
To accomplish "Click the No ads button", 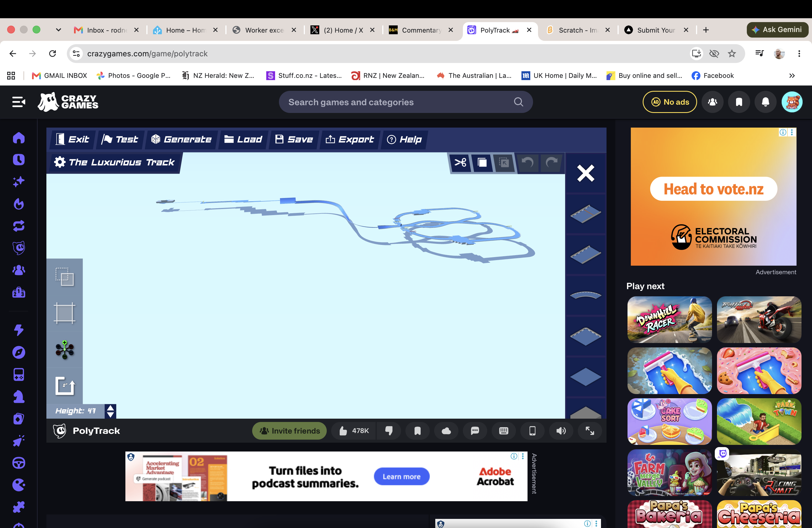I will (x=670, y=102).
